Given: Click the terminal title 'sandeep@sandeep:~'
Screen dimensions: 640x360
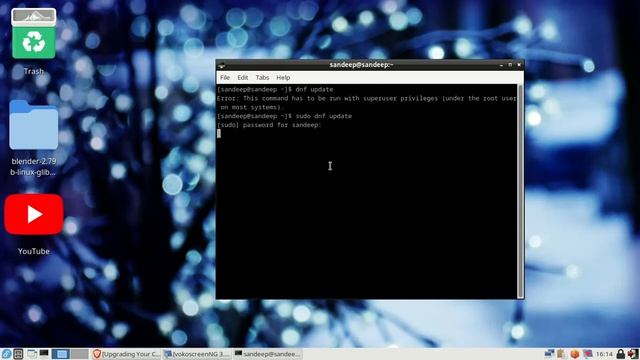Looking at the screenshot, I should [361, 65].
